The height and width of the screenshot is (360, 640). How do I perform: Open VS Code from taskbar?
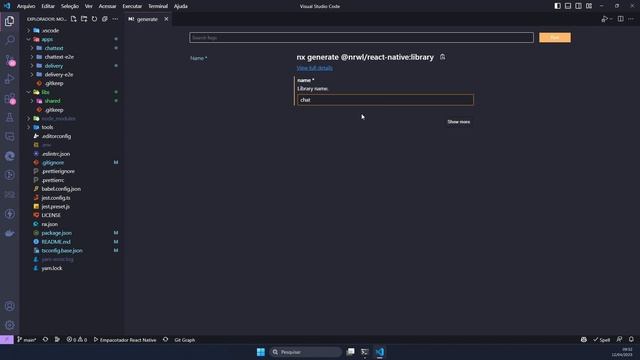[x=380, y=352]
